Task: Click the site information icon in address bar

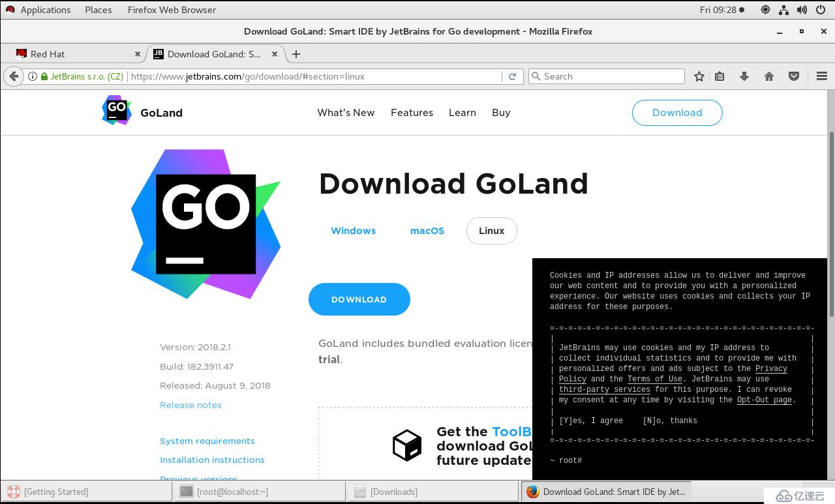Action: pos(33,76)
